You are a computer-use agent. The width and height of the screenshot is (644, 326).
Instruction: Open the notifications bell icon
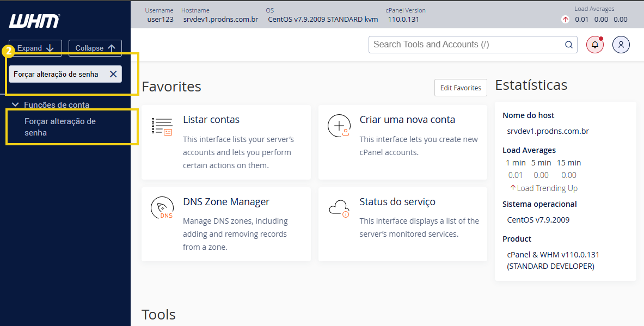pos(594,45)
